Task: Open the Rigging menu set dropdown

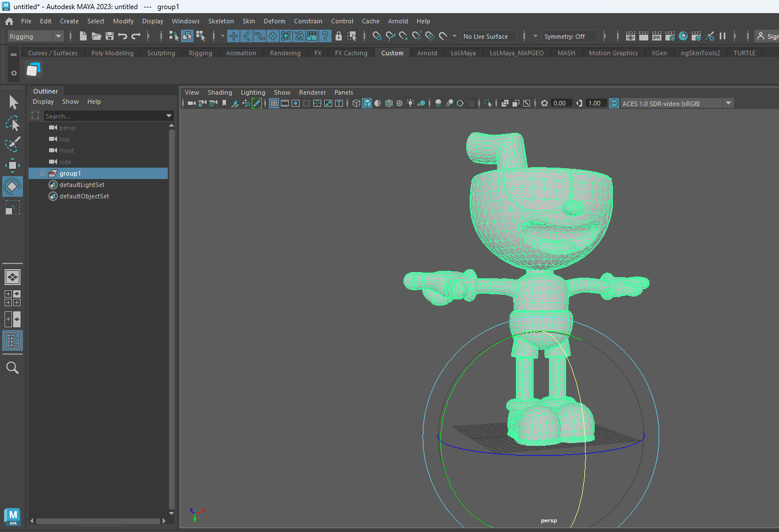Action: (36, 36)
